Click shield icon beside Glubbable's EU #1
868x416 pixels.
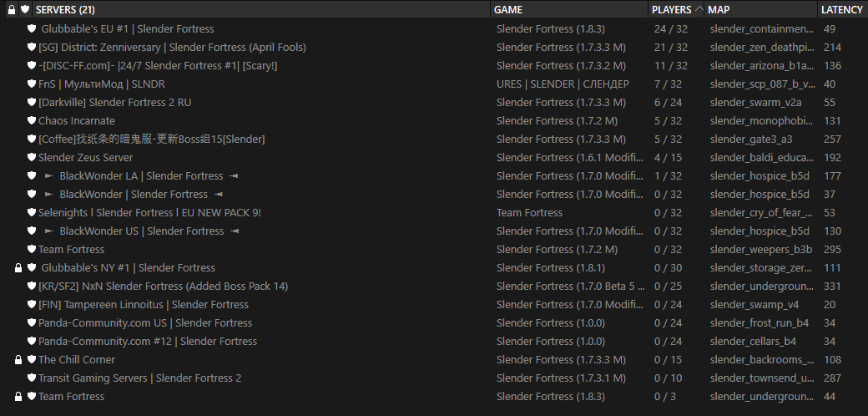tap(32, 28)
